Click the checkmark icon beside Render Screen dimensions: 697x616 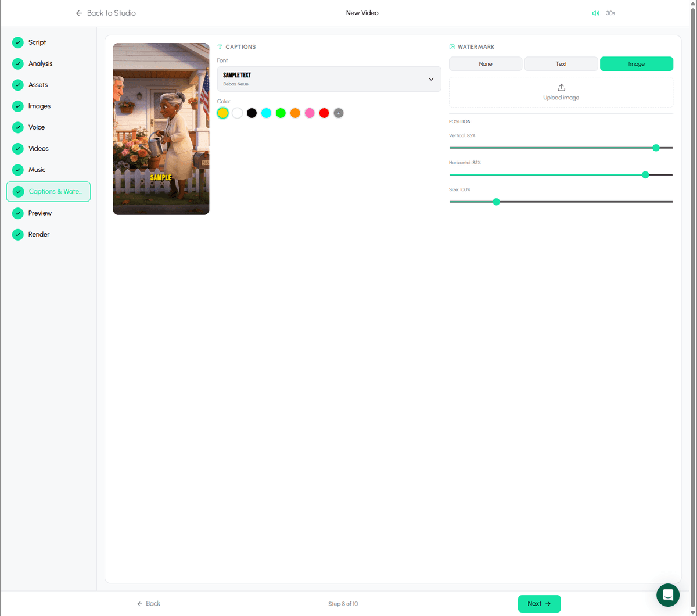18,234
